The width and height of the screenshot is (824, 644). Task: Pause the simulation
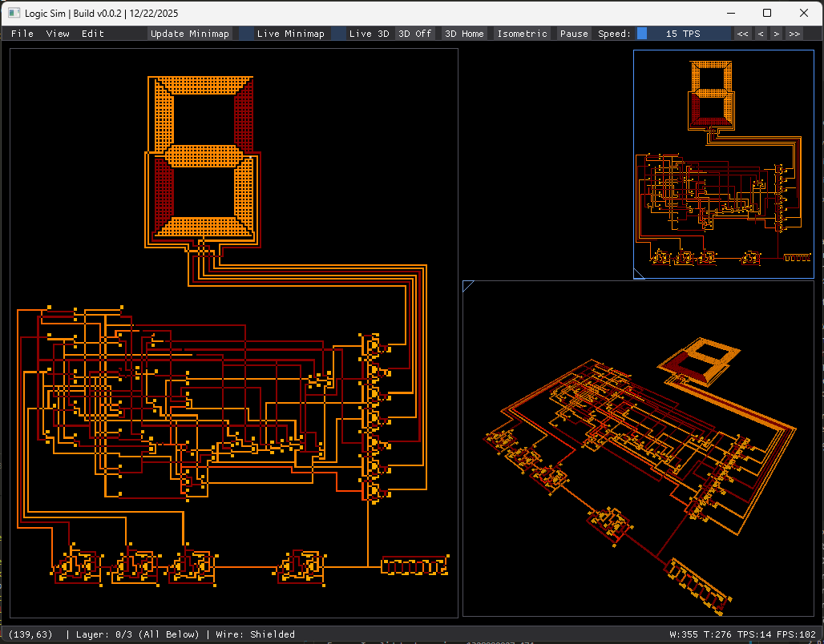click(574, 34)
